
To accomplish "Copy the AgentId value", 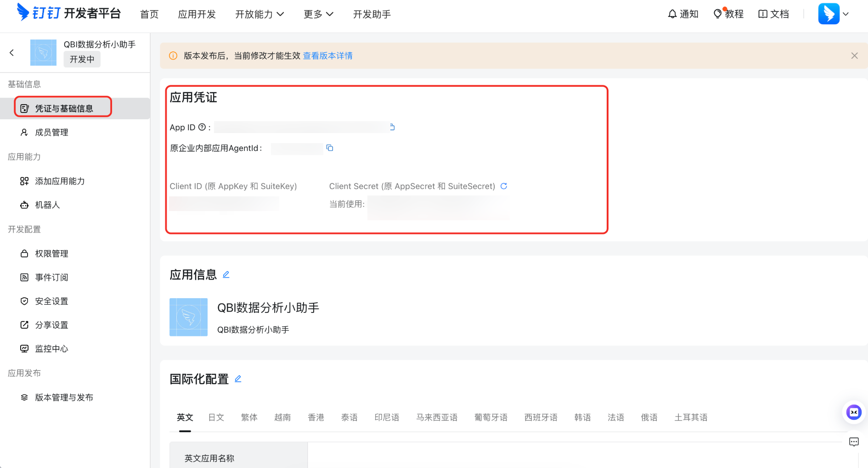I will coord(330,148).
